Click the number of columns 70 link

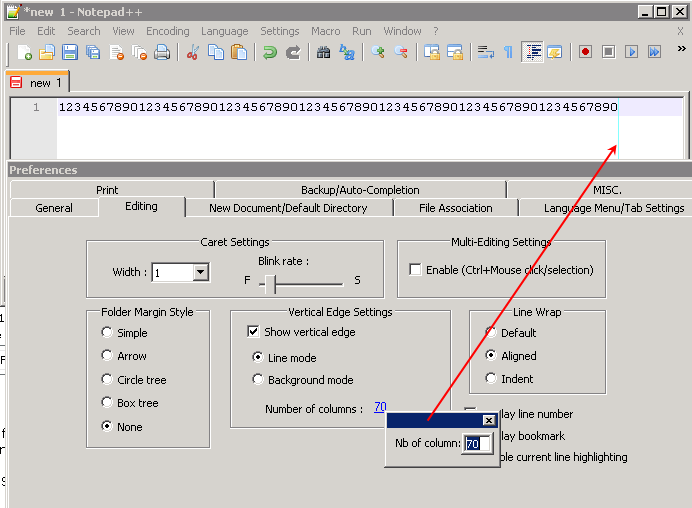click(x=380, y=406)
